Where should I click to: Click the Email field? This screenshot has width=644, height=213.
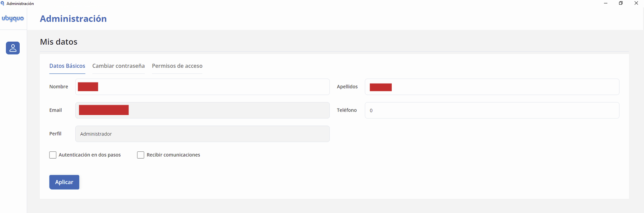(x=202, y=110)
